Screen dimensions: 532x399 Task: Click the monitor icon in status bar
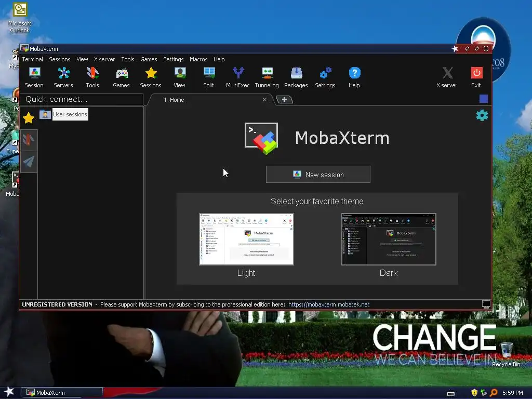pos(486,304)
